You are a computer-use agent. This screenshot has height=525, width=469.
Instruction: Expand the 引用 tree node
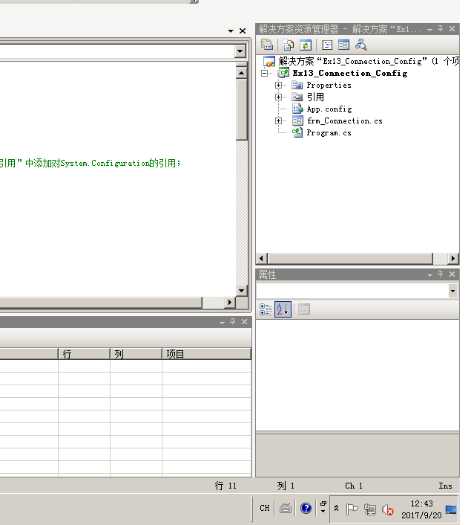(x=278, y=97)
